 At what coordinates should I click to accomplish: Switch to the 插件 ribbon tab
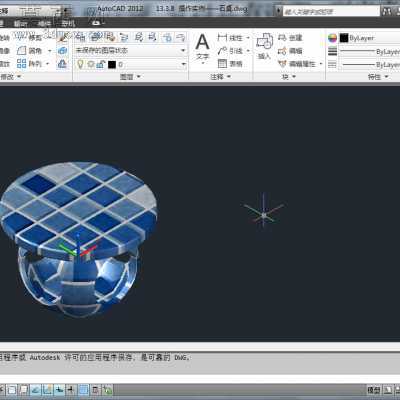44,23
